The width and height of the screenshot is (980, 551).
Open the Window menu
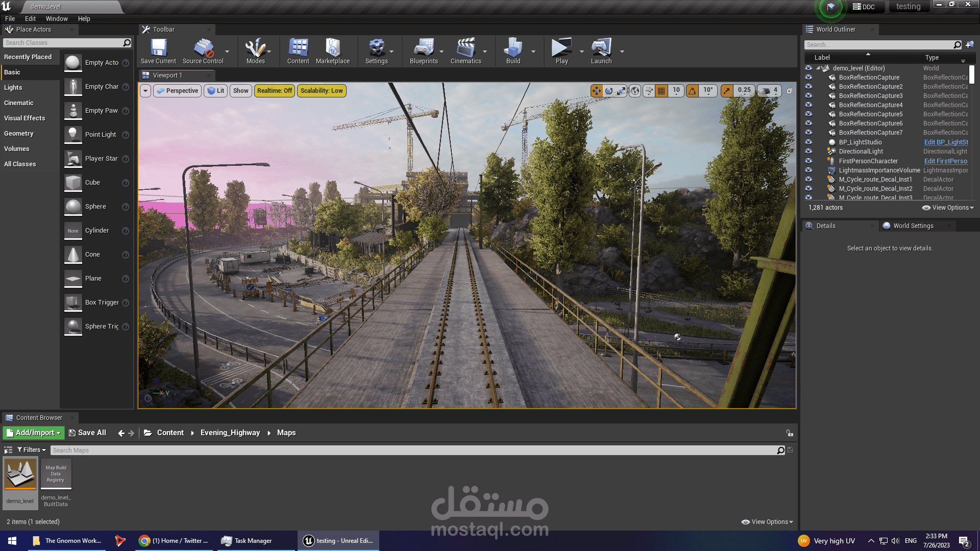[x=57, y=18]
